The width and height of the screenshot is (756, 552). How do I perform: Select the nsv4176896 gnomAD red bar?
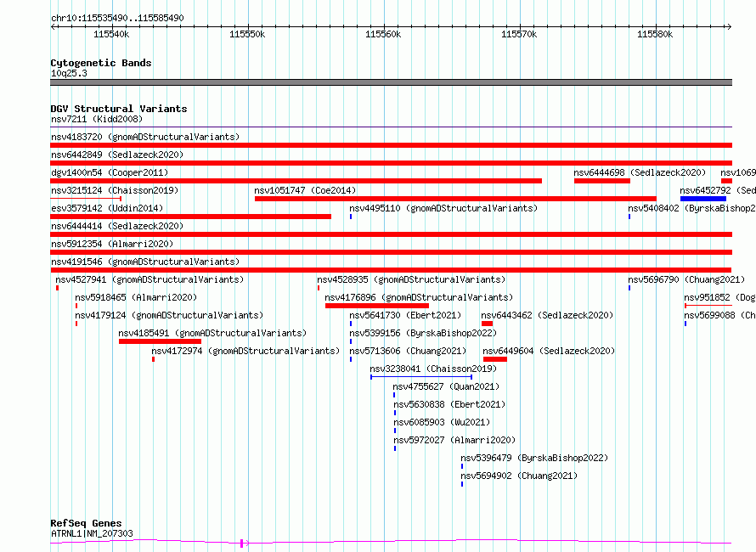(377, 306)
